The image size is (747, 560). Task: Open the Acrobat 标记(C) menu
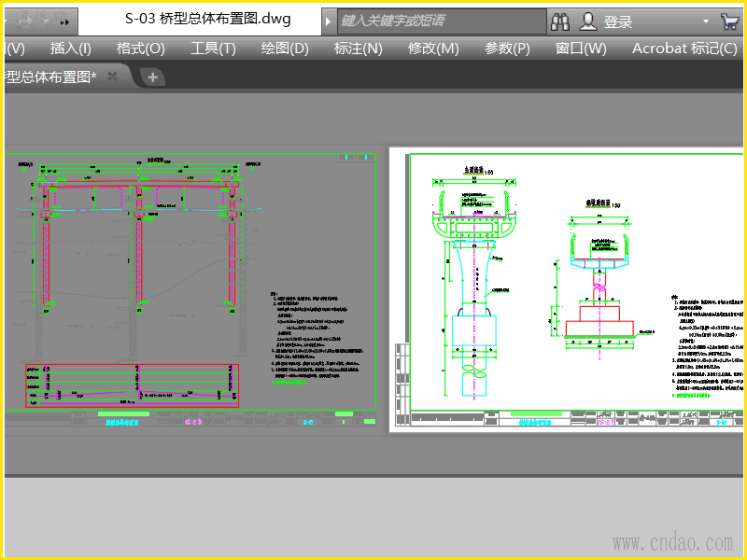[684, 49]
